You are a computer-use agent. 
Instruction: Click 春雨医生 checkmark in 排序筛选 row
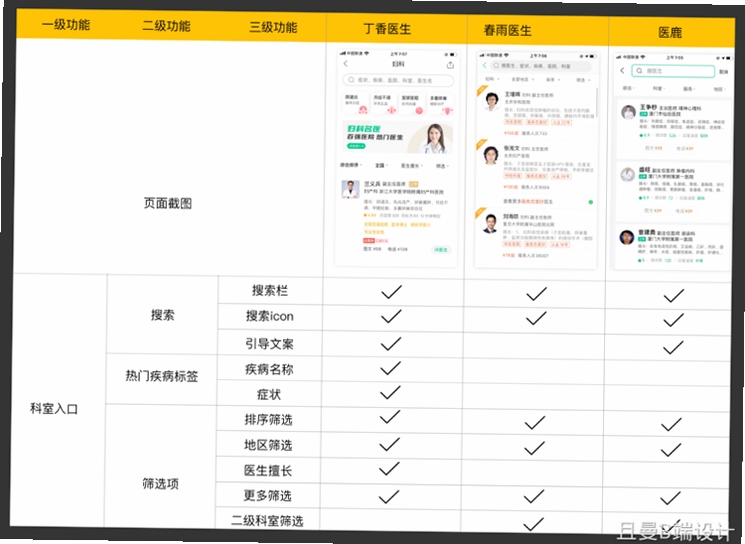(535, 422)
